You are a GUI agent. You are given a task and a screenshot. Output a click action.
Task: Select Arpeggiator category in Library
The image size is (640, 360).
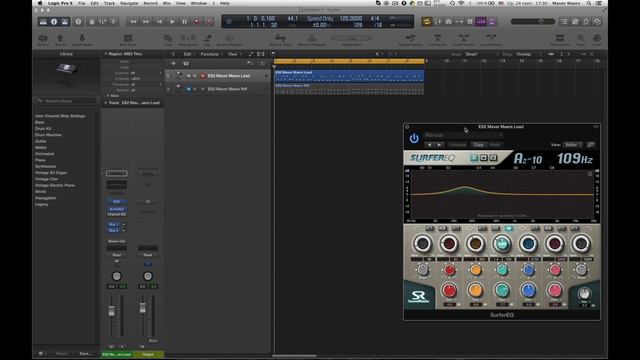point(46,198)
